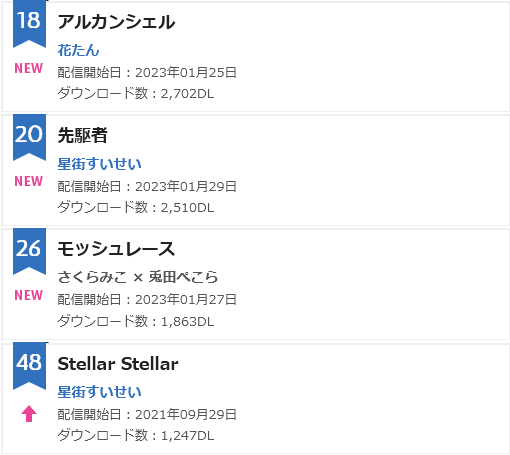The image size is (510, 455).
Task: Click release date 2021年09月29日
Action: (x=186, y=414)
